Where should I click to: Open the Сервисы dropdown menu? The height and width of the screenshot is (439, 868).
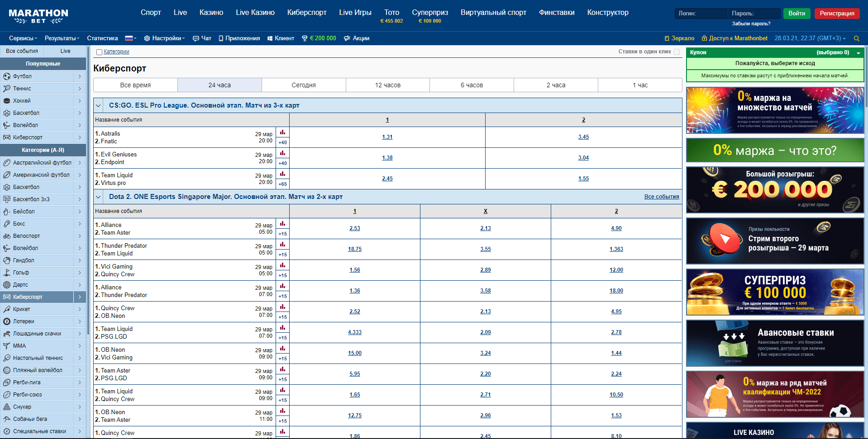(x=23, y=38)
